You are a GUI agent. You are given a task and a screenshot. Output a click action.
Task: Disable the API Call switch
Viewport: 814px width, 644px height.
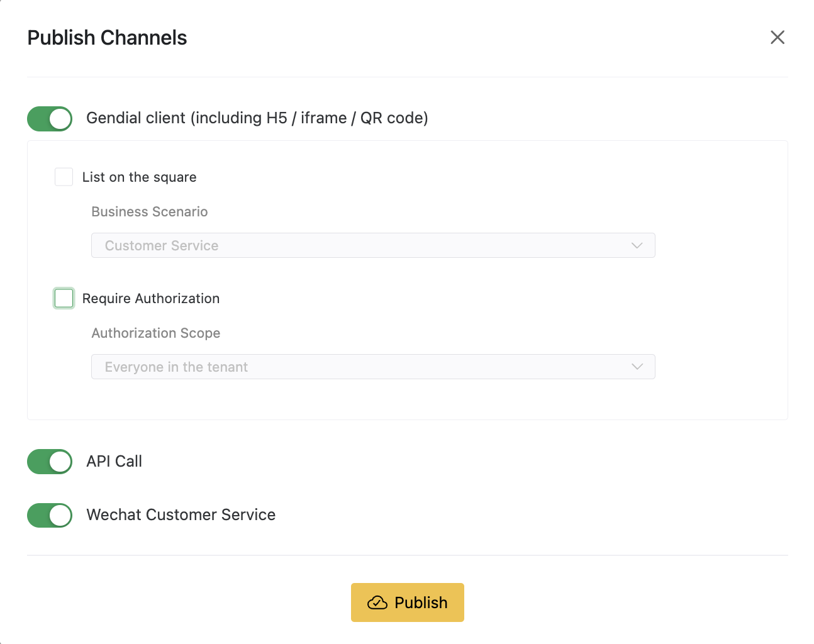[50, 462]
